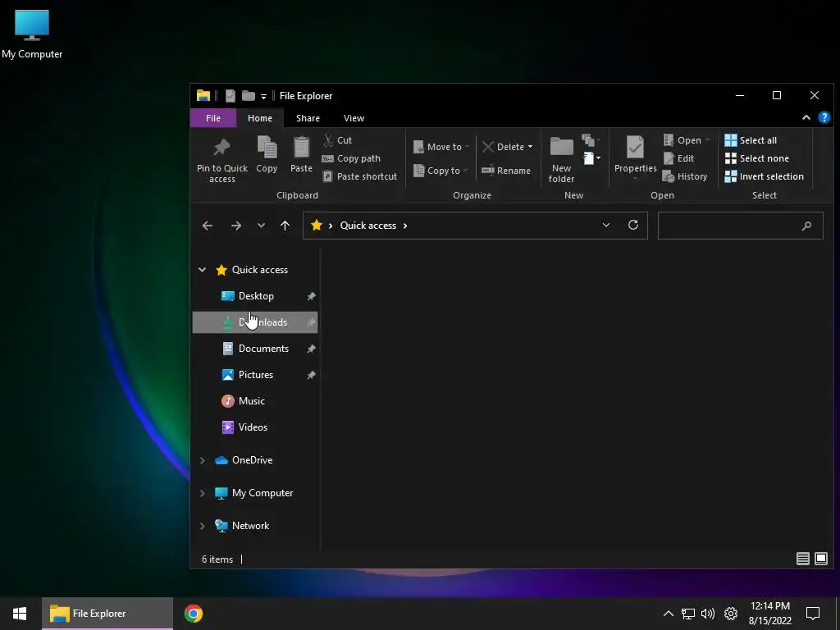This screenshot has height=630, width=840.
Task: Click the Copy ribbon icon
Action: (x=267, y=148)
